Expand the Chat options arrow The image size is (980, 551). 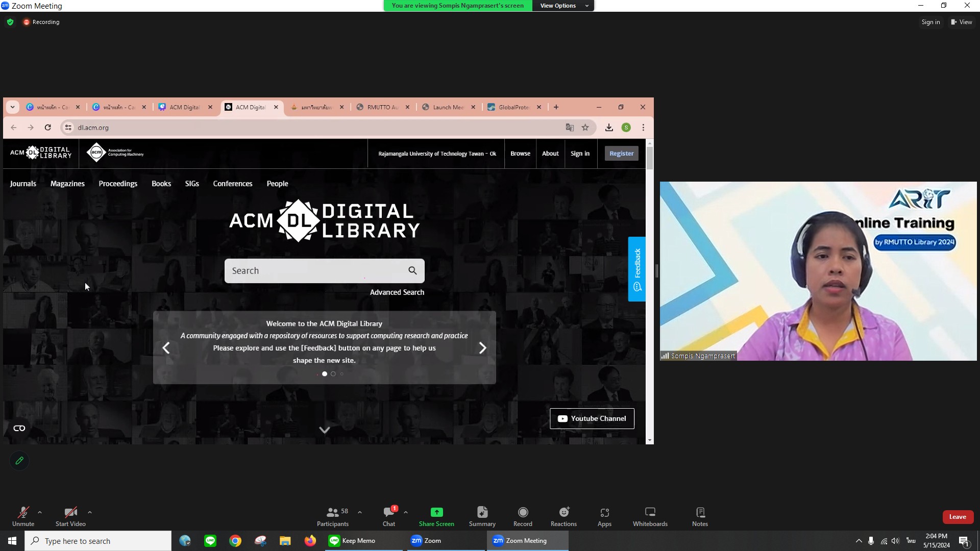pos(406,512)
